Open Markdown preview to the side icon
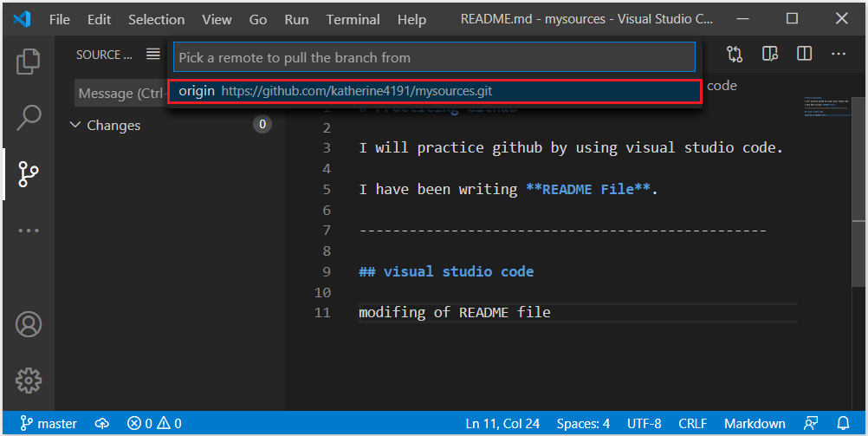 click(770, 54)
